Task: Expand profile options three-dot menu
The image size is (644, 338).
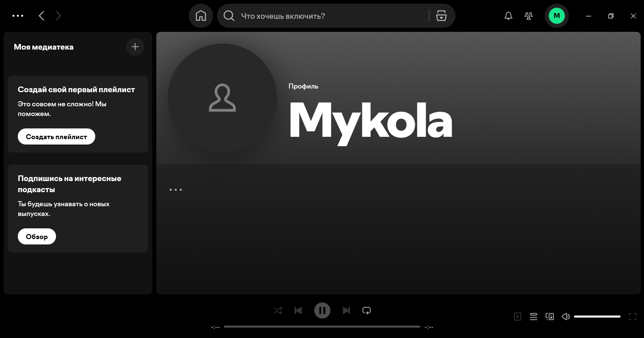Action: click(176, 190)
